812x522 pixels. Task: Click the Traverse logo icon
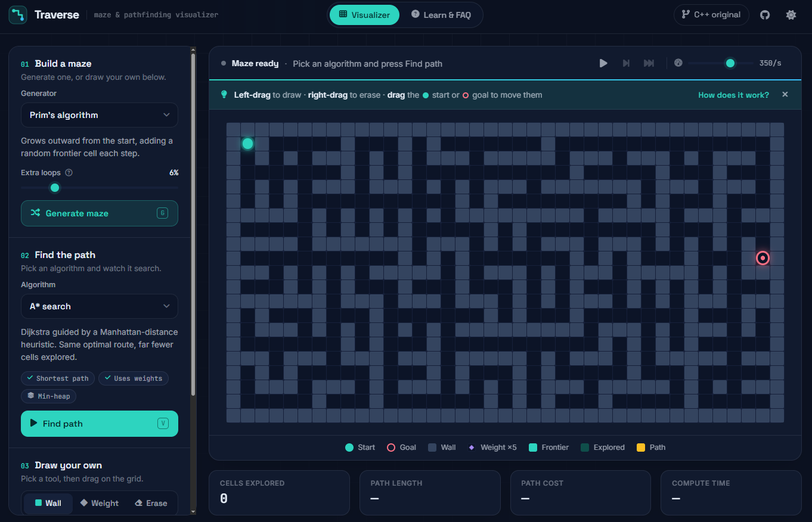[x=18, y=15]
